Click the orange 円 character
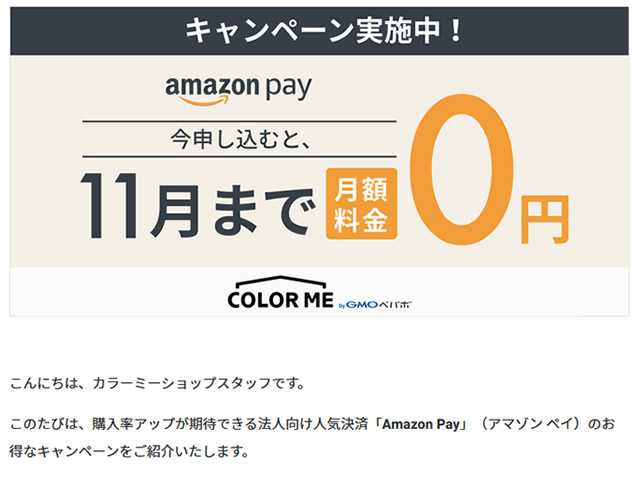Image resolution: width=640 pixels, height=480 pixels. [x=544, y=219]
